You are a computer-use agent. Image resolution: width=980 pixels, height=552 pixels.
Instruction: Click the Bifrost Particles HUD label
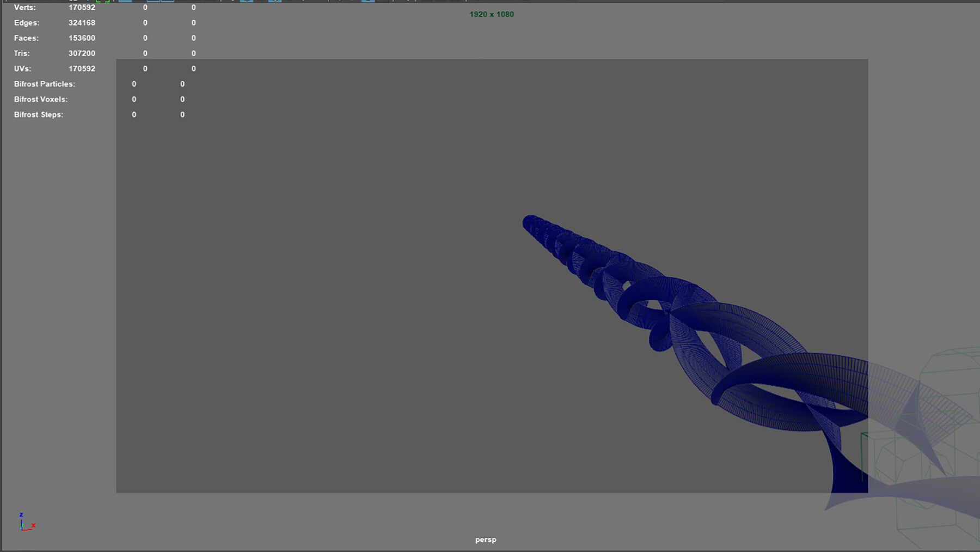pyautogui.click(x=44, y=84)
